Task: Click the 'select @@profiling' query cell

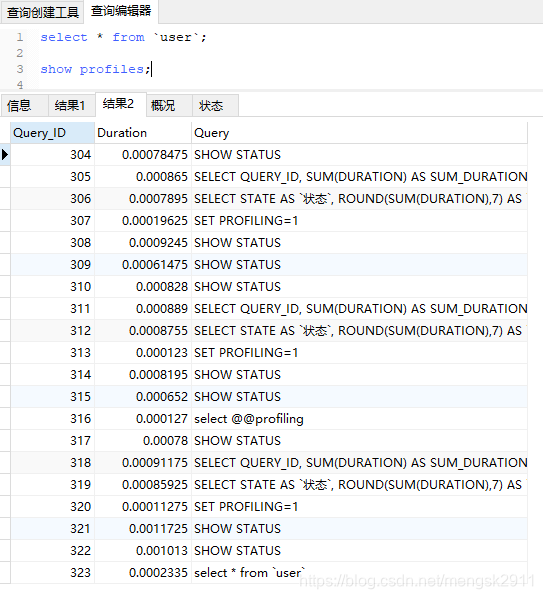Action: pos(359,419)
